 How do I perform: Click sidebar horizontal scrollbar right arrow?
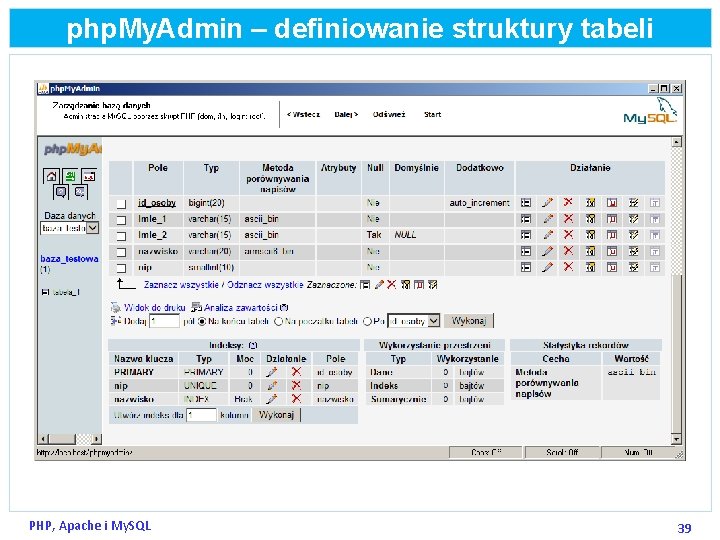(x=96, y=439)
